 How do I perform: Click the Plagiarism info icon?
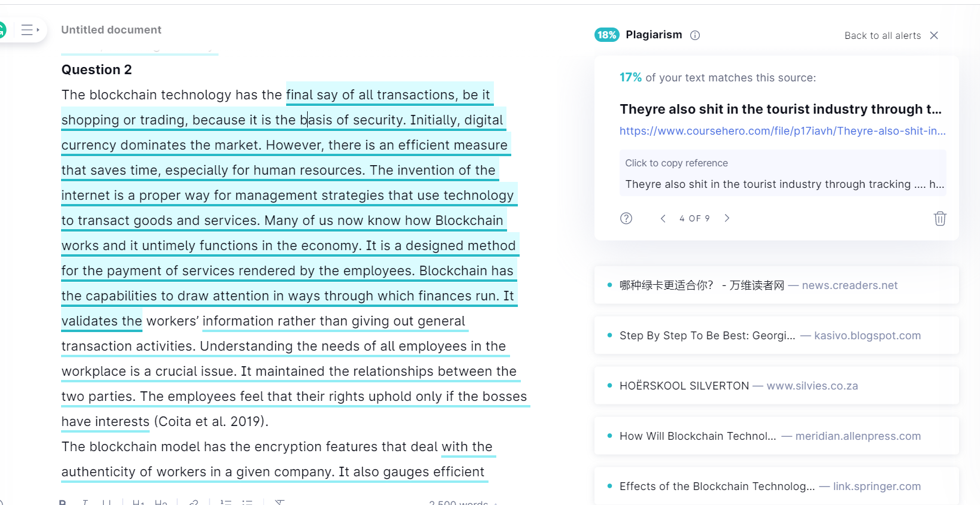pos(695,35)
